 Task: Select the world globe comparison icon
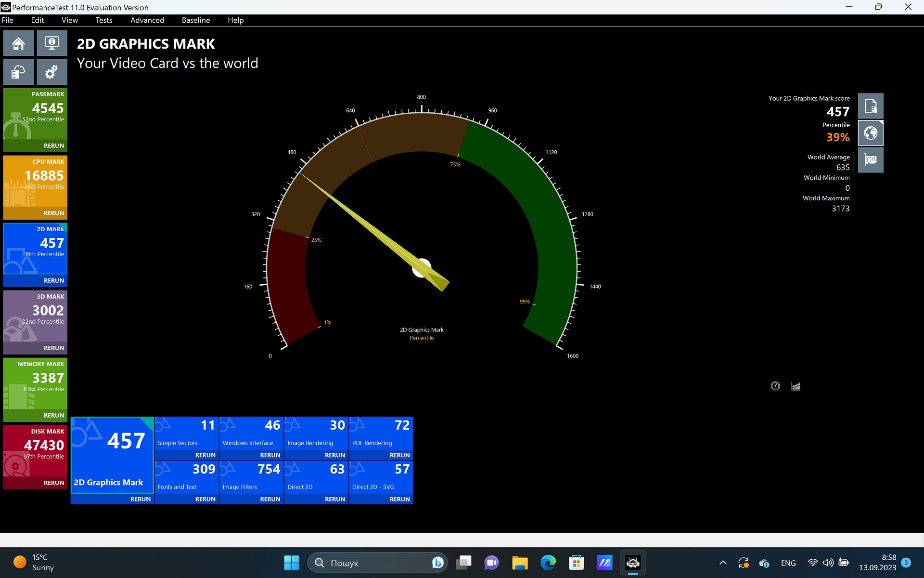pos(871,133)
